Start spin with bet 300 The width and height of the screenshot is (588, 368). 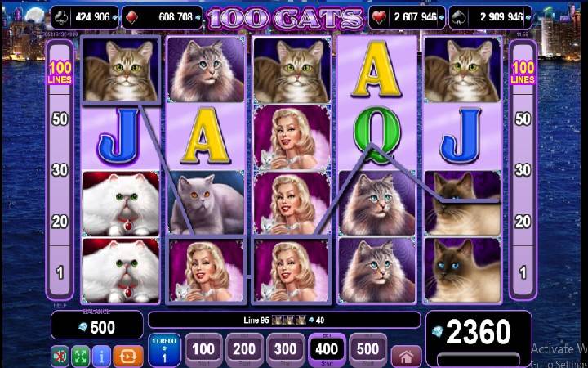[285, 350]
